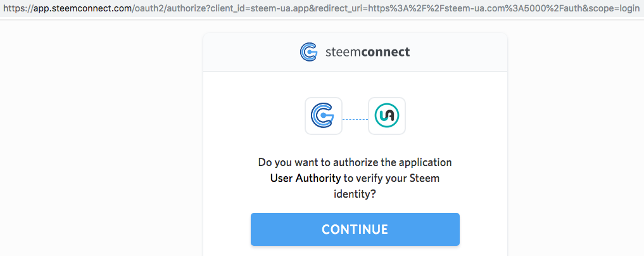
Task: Click the steemconnect wordmark text
Action: pyautogui.click(x=366, y=52)
